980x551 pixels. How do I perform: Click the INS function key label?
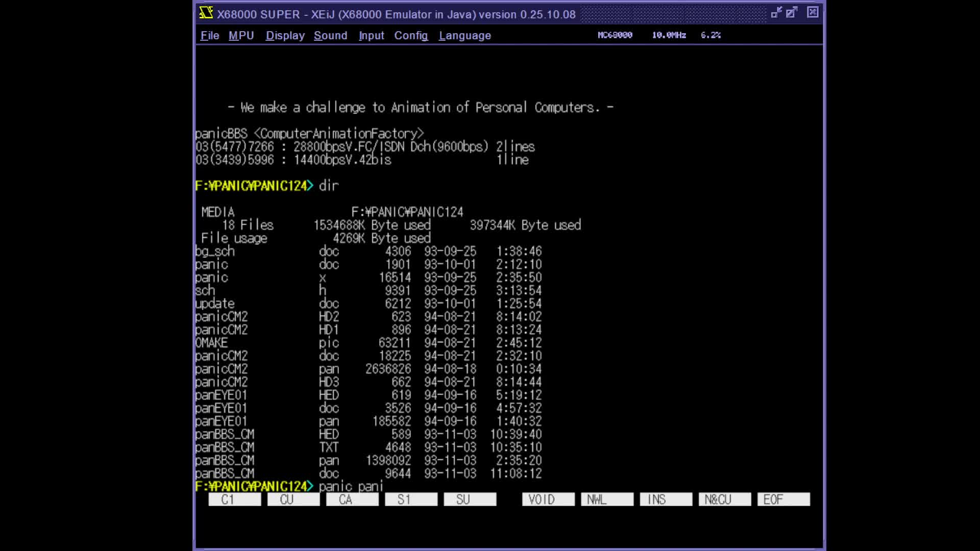coord(666,499)
